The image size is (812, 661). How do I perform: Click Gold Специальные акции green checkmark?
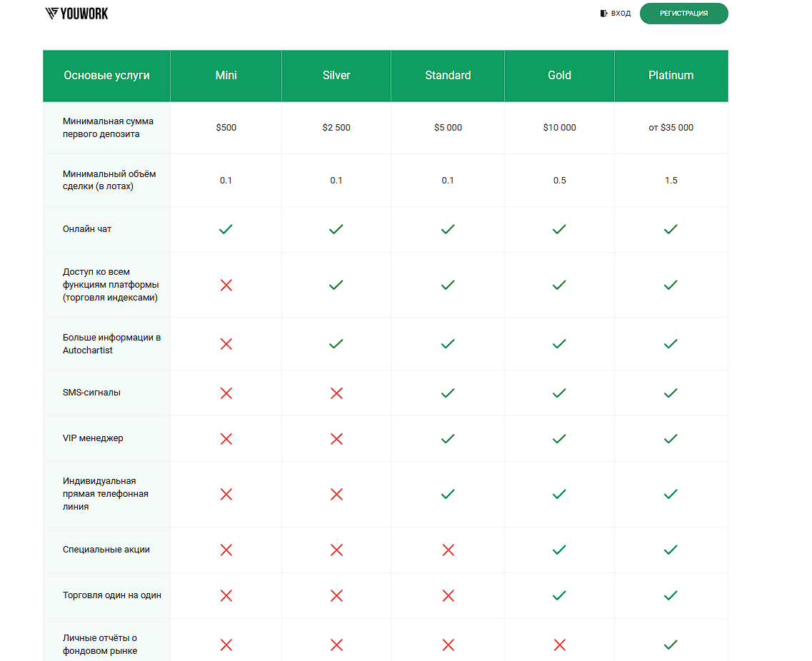(x=559, y=550)
